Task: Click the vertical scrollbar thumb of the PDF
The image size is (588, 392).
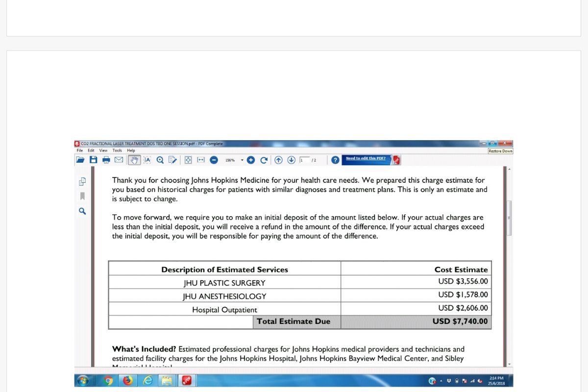Action: (509, 218)
